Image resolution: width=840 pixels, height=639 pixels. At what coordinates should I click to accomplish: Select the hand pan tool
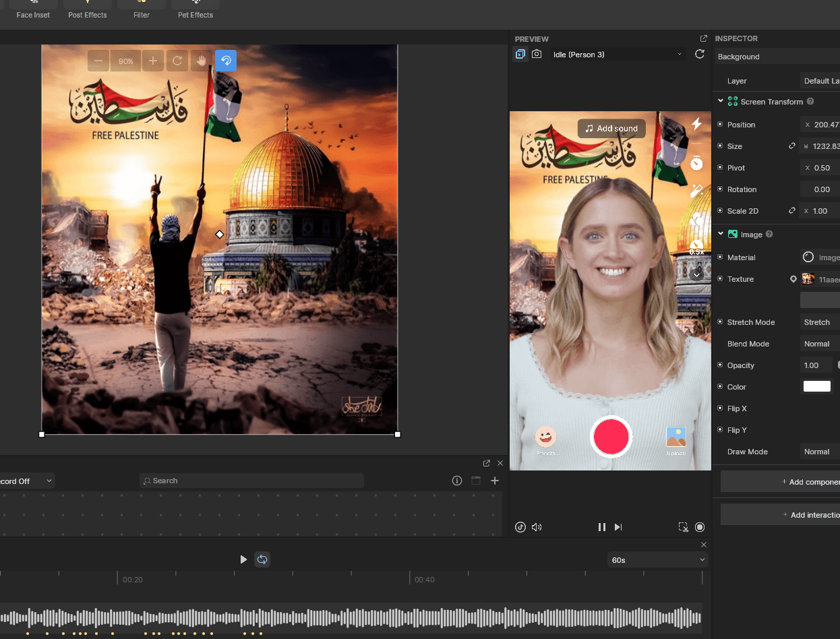202,61
